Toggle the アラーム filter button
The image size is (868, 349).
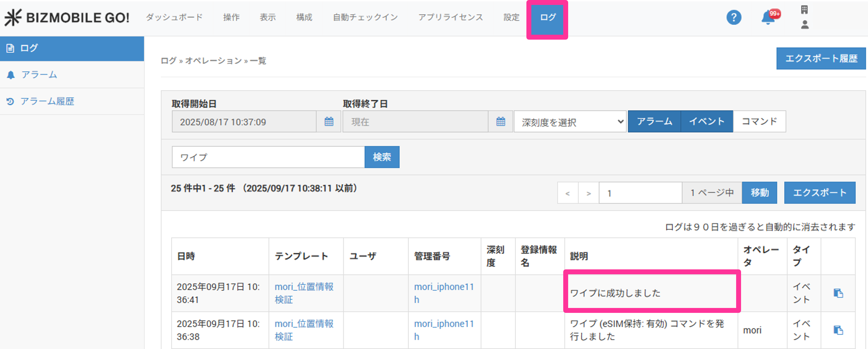tap(654, 121)
